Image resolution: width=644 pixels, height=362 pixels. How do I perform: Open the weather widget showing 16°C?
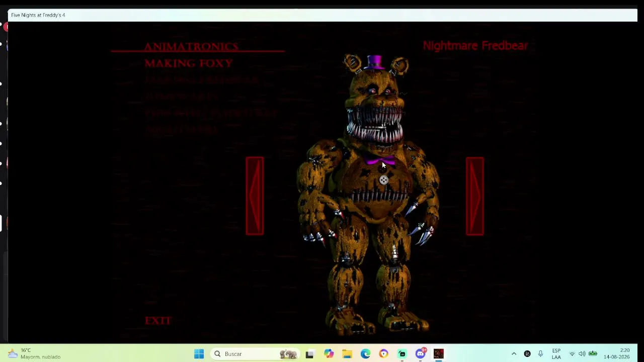[x=34, y=353]
